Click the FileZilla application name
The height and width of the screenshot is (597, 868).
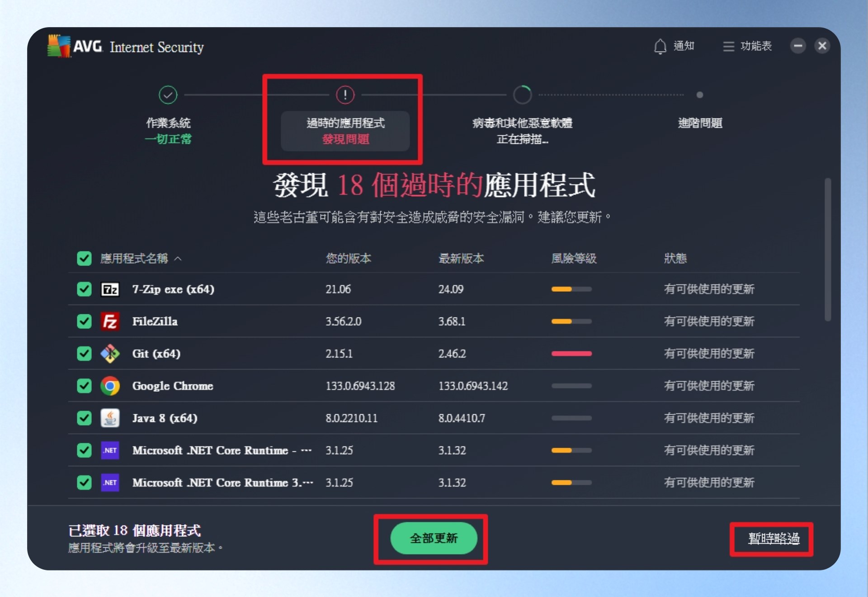[x=155, y=322]
